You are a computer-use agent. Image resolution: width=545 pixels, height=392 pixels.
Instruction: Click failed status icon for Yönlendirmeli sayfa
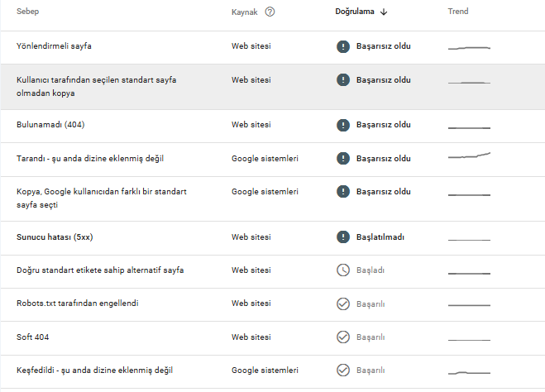click(x=343, y=46)
